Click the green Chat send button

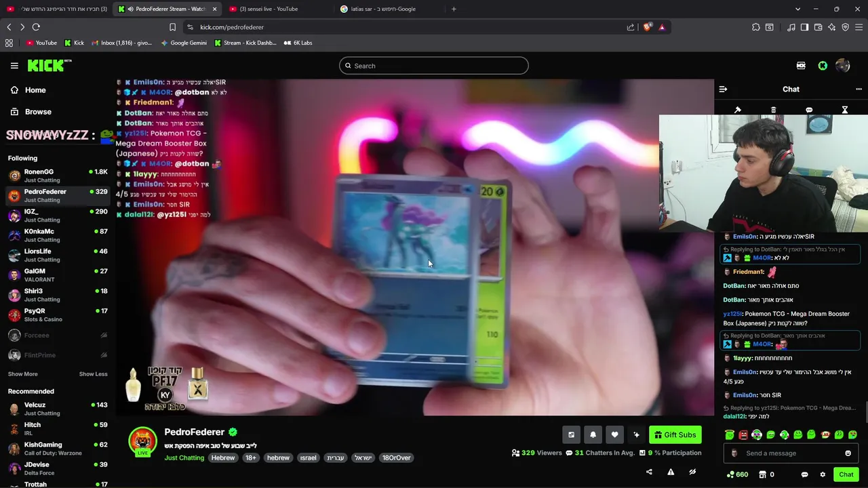click(x=846, y=474)
